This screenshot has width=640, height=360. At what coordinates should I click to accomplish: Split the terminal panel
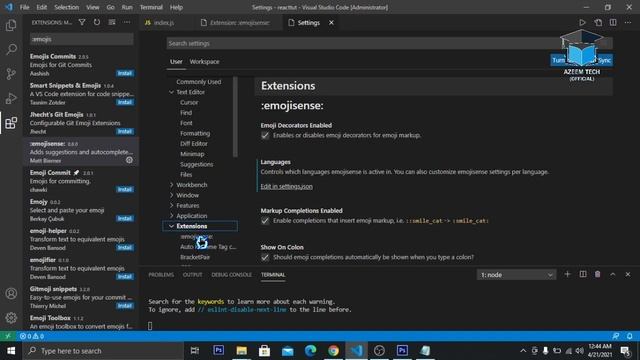pyautogui.click(x=583, y=274)
